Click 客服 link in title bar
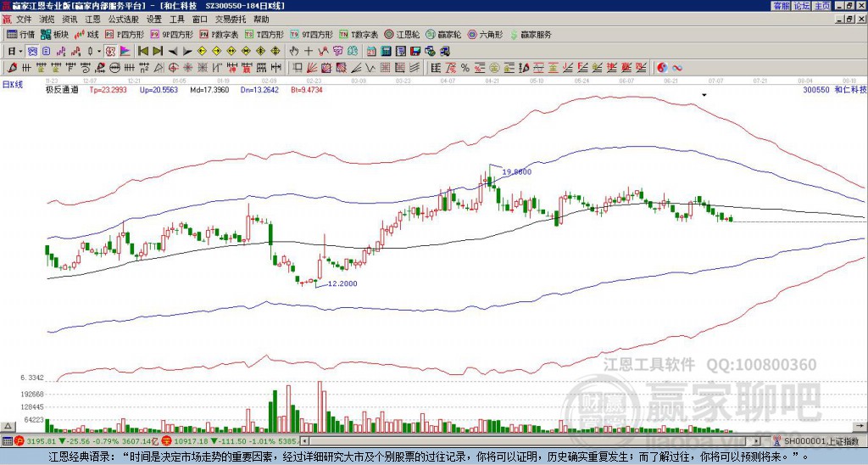The image size is (868, 465). [x=781, y=6]
